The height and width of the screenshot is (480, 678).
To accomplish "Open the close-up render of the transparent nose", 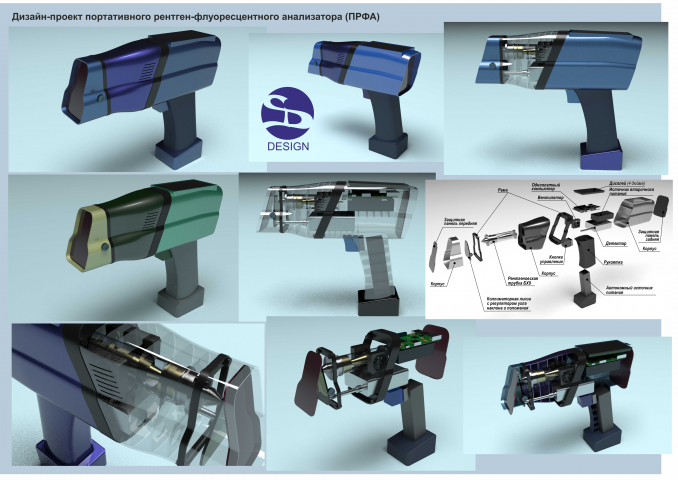I will click(x=138, y=394).
